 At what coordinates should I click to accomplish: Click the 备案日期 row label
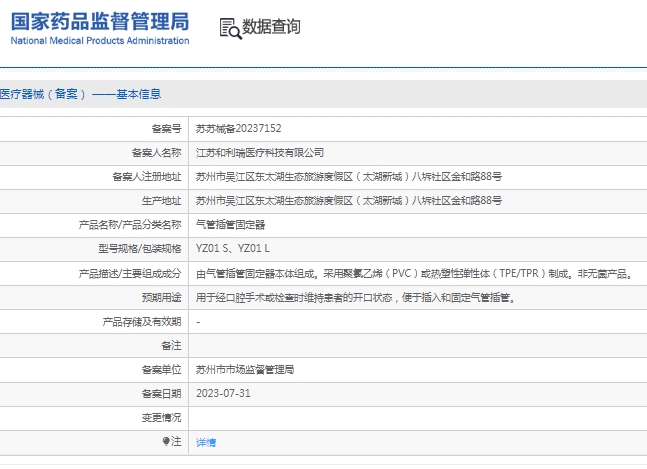pyautogui.click(x=162, y=394)
